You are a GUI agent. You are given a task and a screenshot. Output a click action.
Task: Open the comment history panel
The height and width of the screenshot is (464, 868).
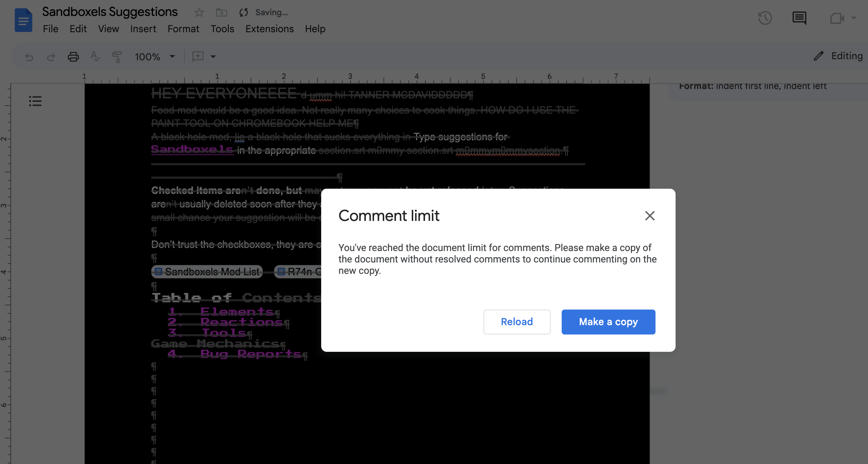[x=799, y=18]
